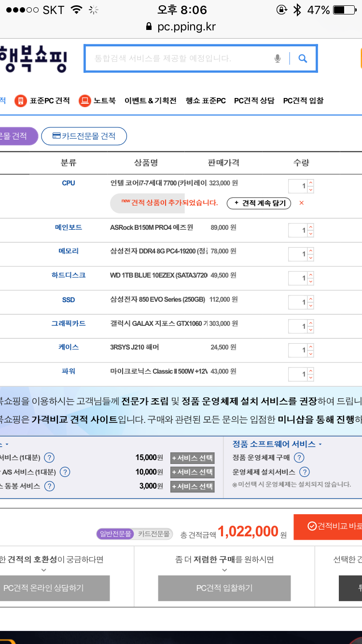Image resolution: width=362 pixels, height=644 pixels.
Task: Click help icon beside 15,000원 서비스 (1대분)
Action: click(x=49, y=458)
